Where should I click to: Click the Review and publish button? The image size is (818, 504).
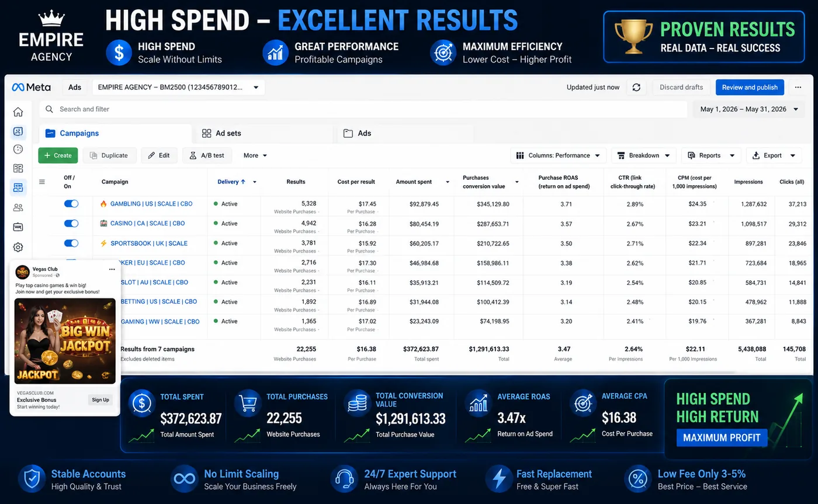click(x=750, y=88)
